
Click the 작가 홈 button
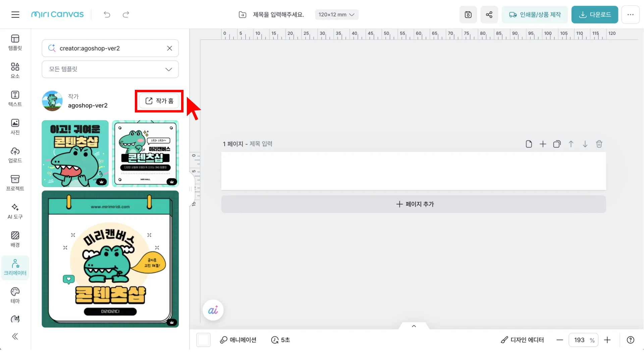pyautogui.click(x=159, y=101)
